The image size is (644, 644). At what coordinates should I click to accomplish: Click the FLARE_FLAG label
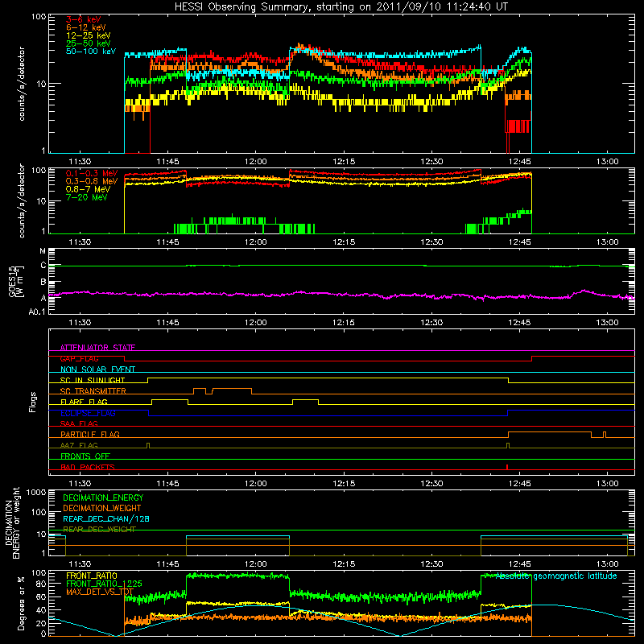pos(84,402)
